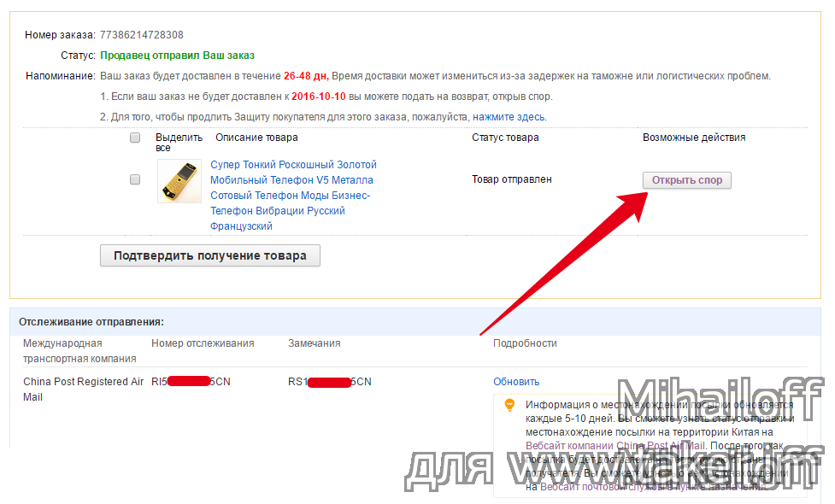
Task: Click the lightbulb tip icon
Action: click(x=509, y=405)
